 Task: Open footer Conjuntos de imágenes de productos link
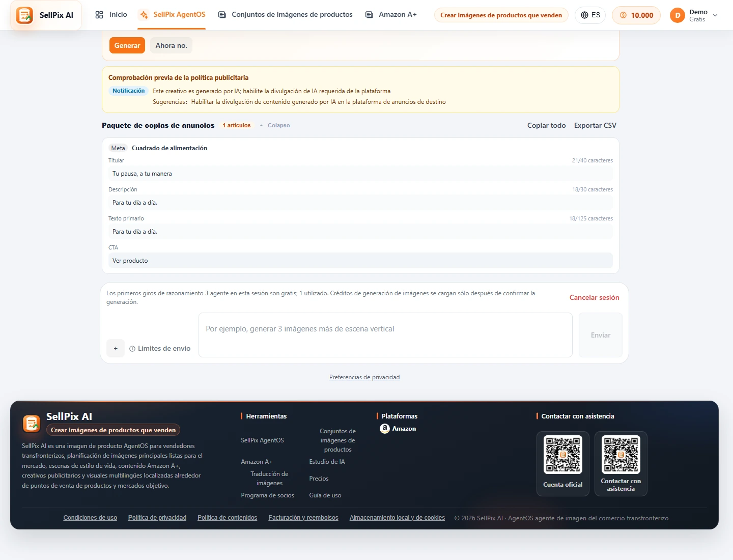(x=337, y=440)
